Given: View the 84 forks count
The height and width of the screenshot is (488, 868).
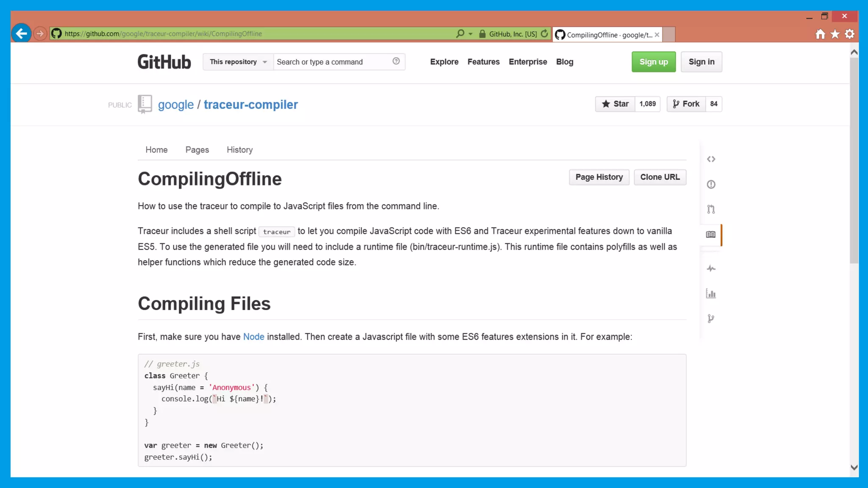Looking at the screenshot, I should 714,104.
